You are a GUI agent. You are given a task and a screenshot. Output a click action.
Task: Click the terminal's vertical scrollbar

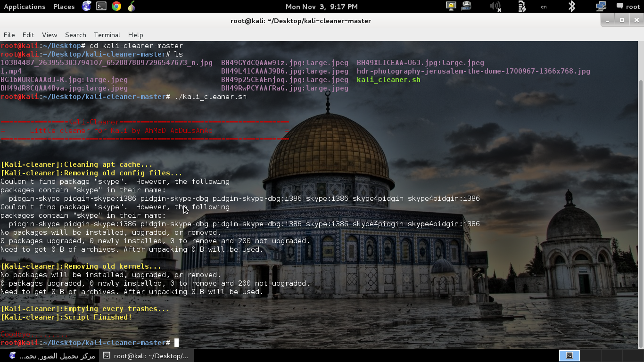(x=640, y=189)
